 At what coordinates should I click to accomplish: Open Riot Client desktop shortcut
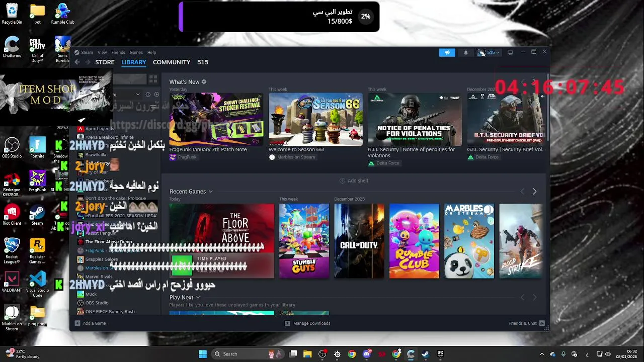12,215
